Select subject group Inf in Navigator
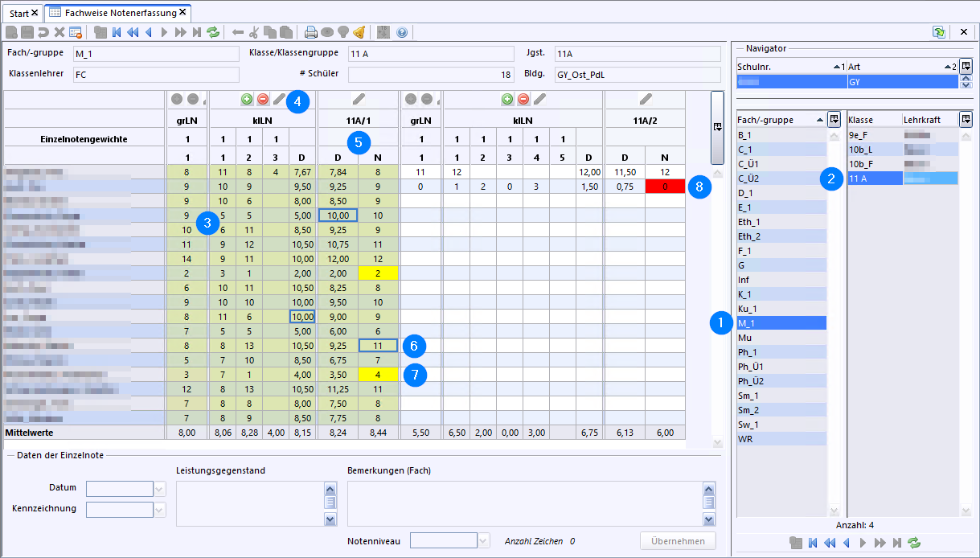Screen dimensions: 980x558 pyautogui.click(x=781, y=280)
